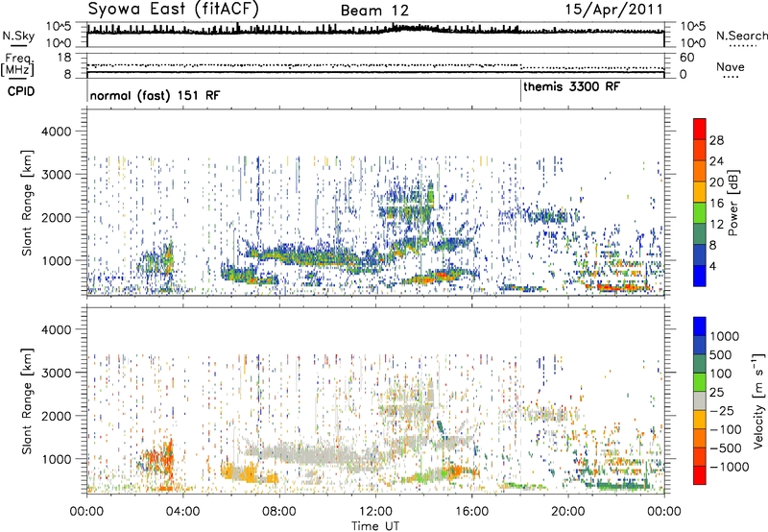Click the velocity panel 'Slant Range [km]' label
This screenshot has height=532, width=768.
pyautogui.click(x=27, y=401)
